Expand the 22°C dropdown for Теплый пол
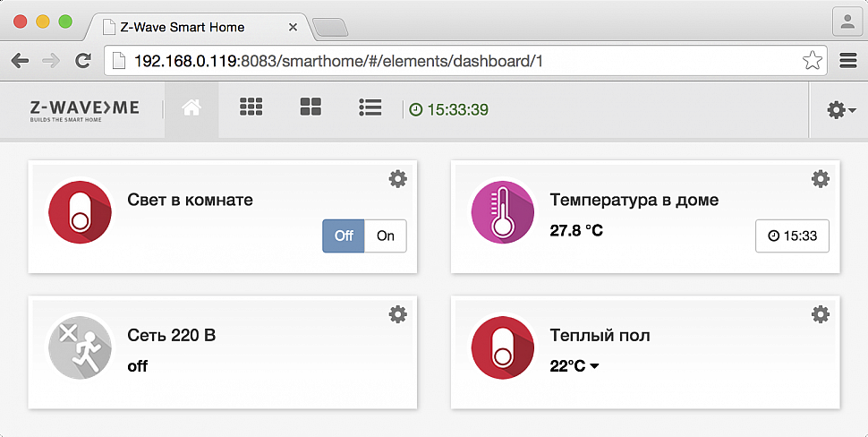868x437 pixels. pyautogui.click(x=574, y=366)
